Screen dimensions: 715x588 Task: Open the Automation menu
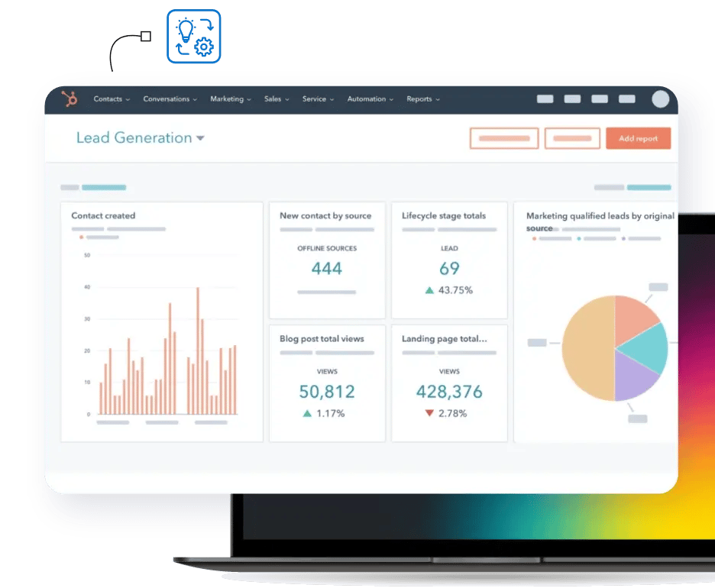click(x=370, y=99)
